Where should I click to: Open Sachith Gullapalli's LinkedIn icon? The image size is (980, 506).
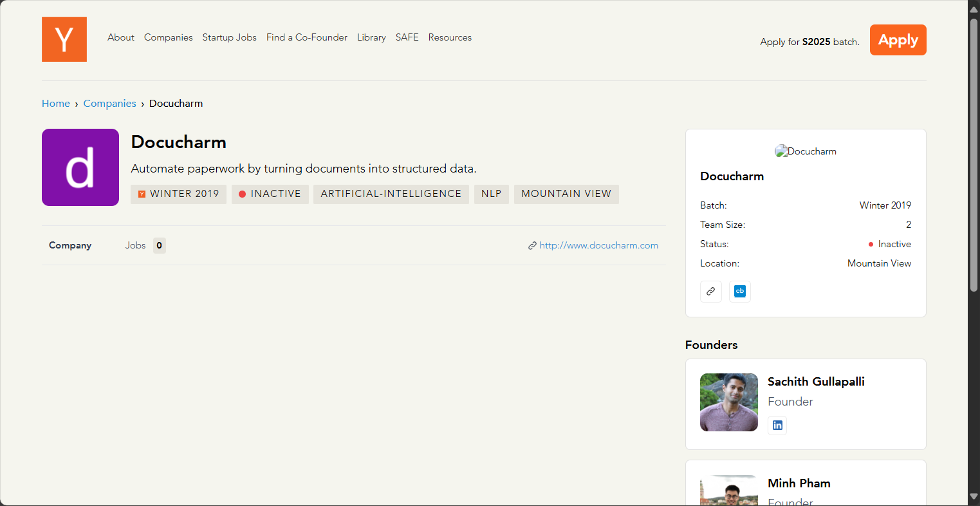(x=777, y=425)
